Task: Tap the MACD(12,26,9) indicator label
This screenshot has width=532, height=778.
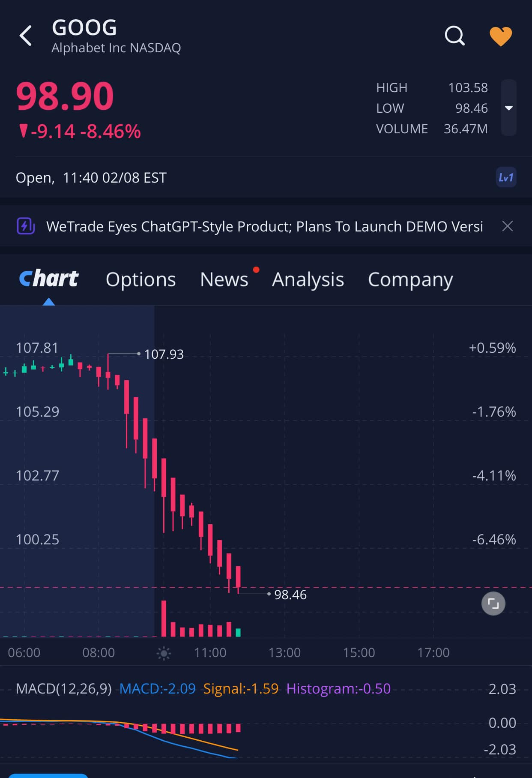Action: 64,689
